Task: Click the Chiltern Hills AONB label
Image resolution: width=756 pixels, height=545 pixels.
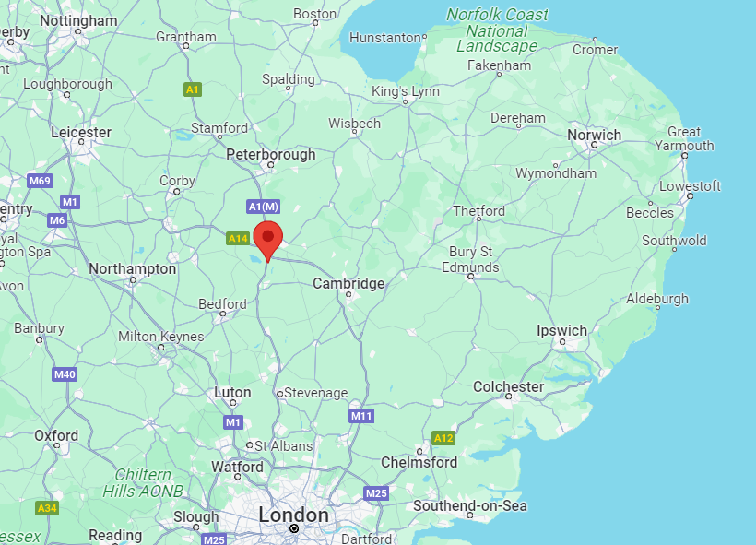Action: (x=143, y=482)
